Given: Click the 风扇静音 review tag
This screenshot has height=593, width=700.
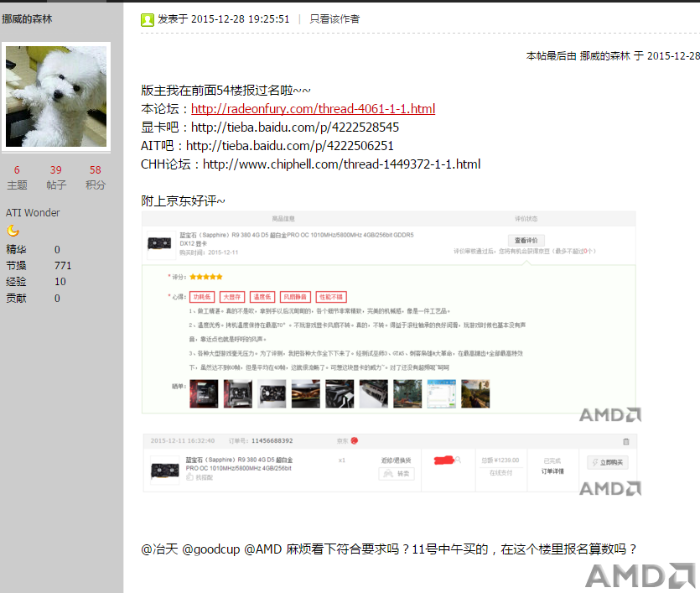Looking at the screenshot, I should point(295,297).
